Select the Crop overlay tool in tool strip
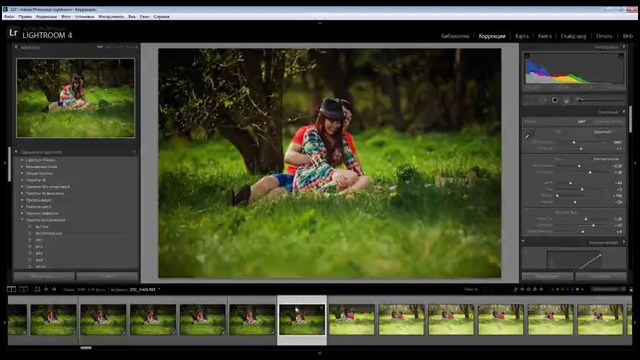 click(530, 100)
